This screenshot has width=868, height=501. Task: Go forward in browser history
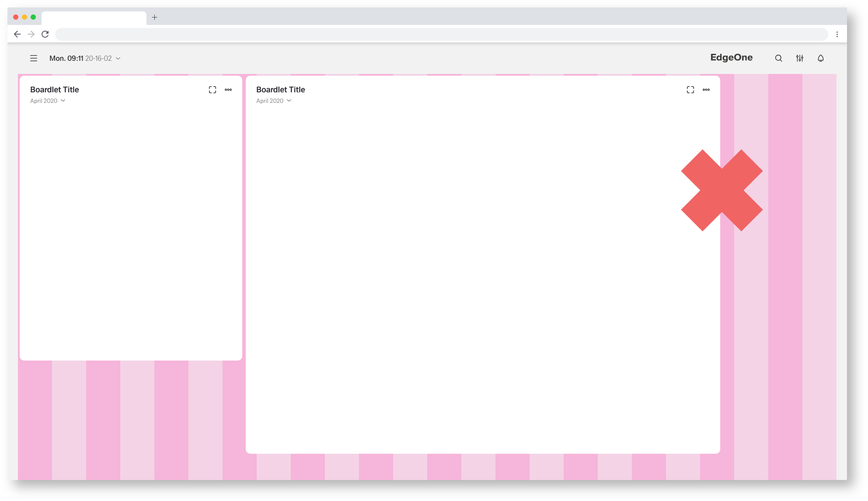[31, 34]
